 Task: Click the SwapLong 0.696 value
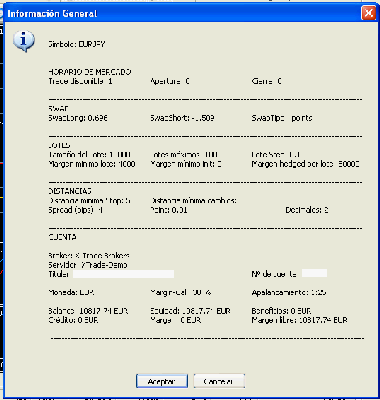[78, 118]
